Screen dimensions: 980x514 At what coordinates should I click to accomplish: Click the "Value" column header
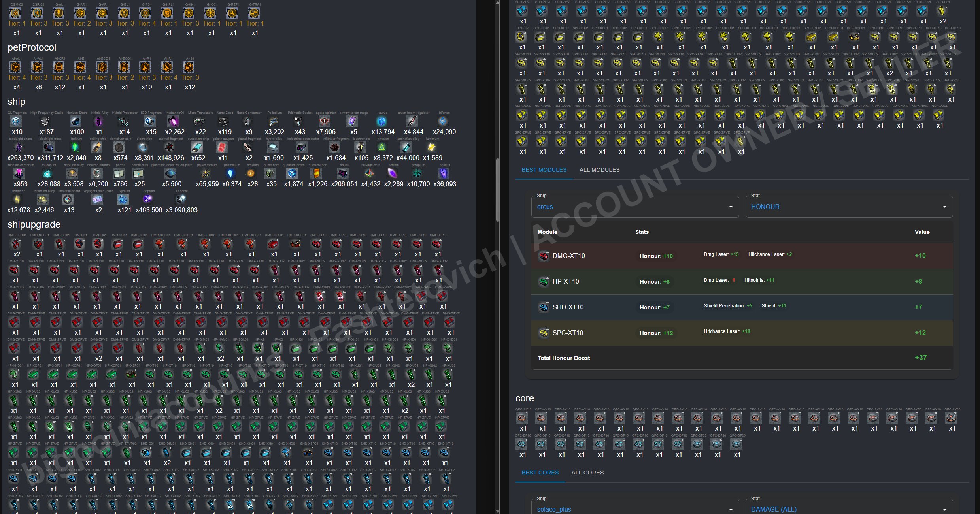[922, 232]
